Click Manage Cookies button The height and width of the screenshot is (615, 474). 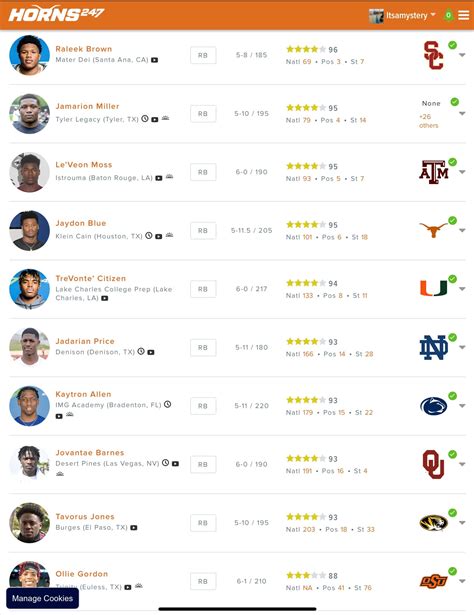[x=42, y=598]
